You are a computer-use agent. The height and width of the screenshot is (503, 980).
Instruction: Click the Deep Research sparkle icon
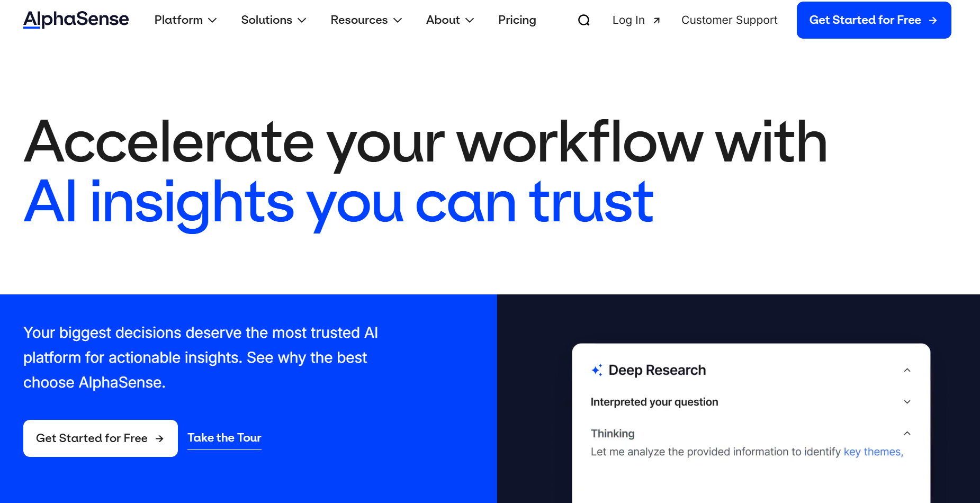tap(597, 370)
